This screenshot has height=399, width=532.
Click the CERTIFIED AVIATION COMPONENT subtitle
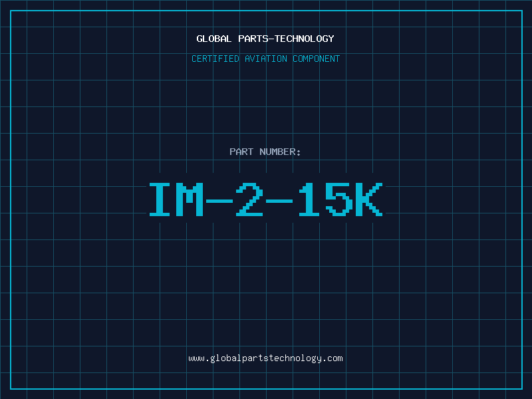coord(265,59)
